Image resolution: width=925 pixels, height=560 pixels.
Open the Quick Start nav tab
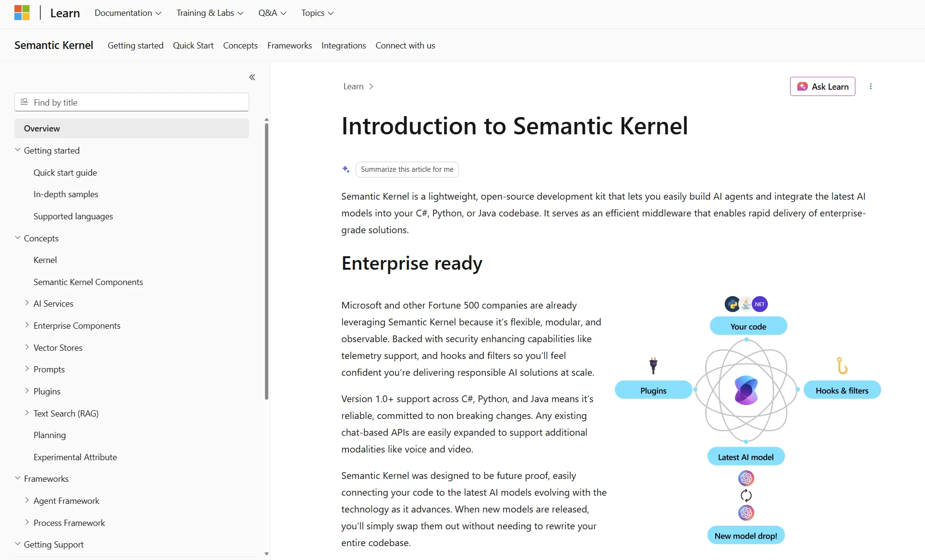[193, 45]
